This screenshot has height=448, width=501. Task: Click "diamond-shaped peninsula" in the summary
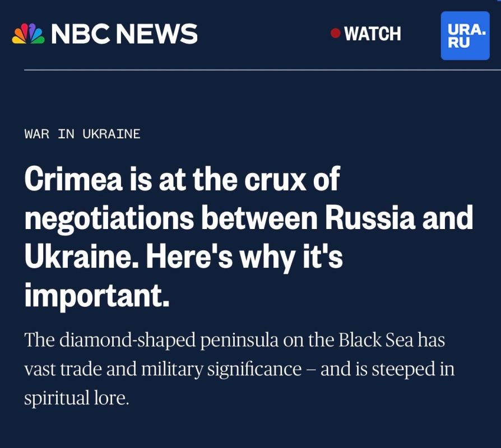(x=172, y=340)
